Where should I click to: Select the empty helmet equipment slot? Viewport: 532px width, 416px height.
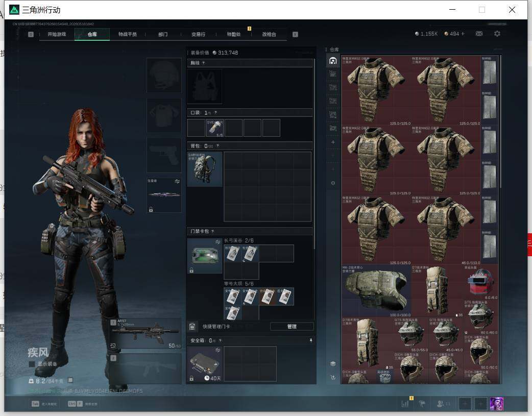(164, 76)
